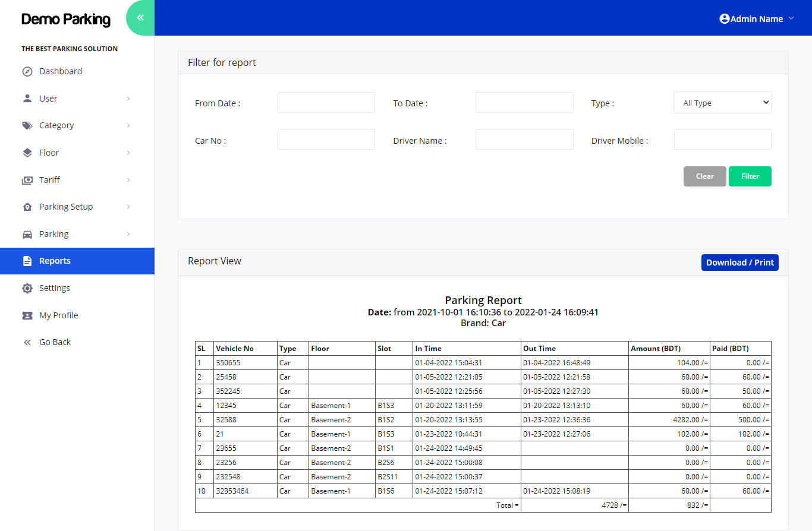
Task: Click the Driver Mobile text field
Action: click(x=722, y=140)
